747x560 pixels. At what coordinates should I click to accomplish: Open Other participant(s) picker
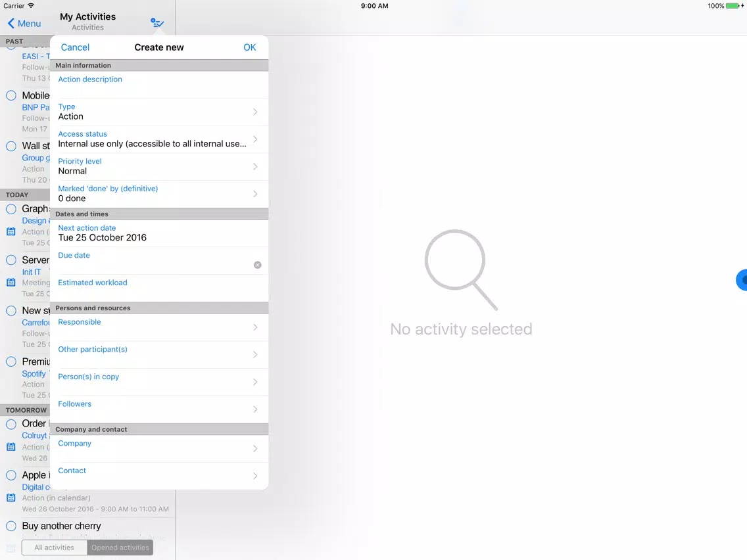159,354
